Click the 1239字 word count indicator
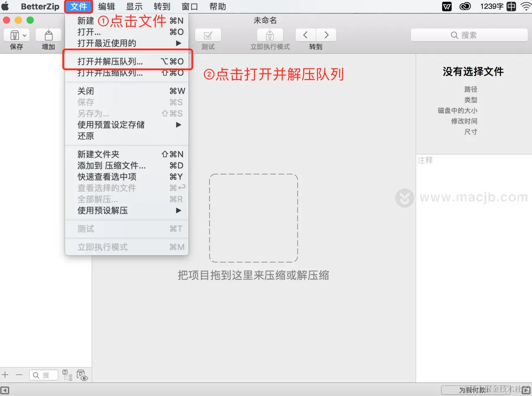 [492, 6]
